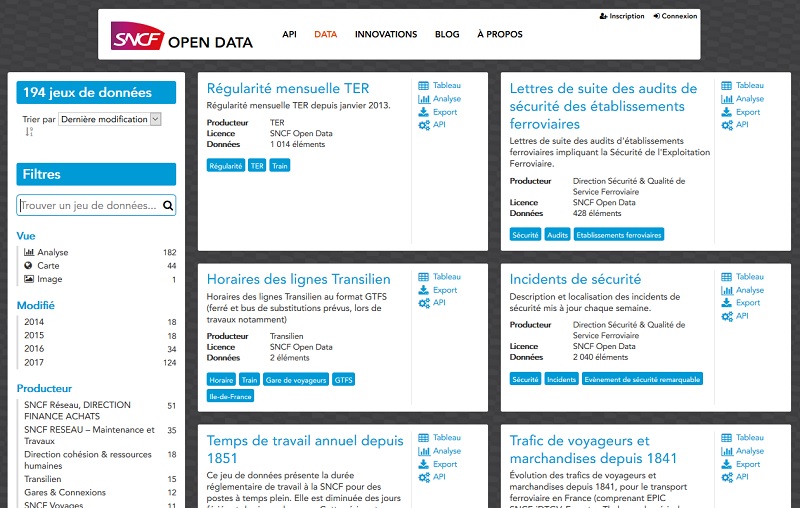Viewport: 800px width, 508px height.
Task: Open the Analyse icon for Trafic de voyageurs
Action: 727,451
